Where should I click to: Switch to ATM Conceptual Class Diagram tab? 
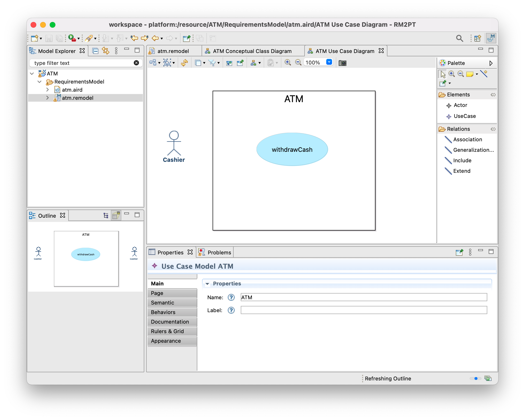point(252,51)
